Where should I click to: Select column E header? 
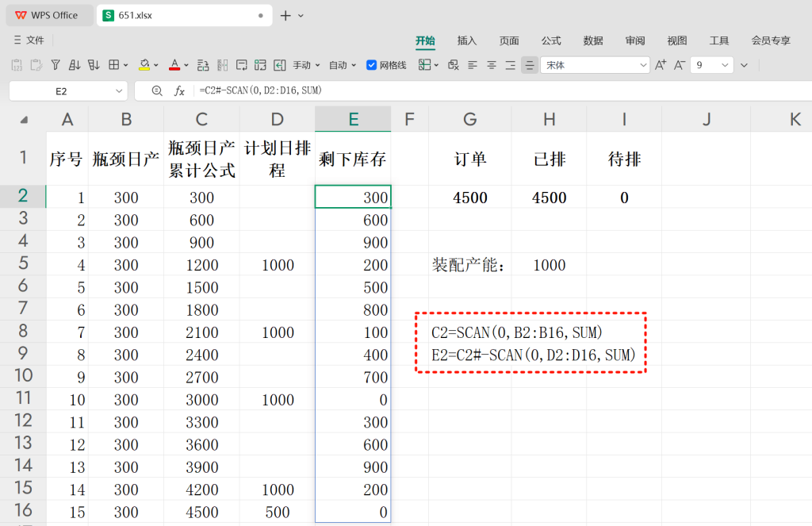coord(353,119)
